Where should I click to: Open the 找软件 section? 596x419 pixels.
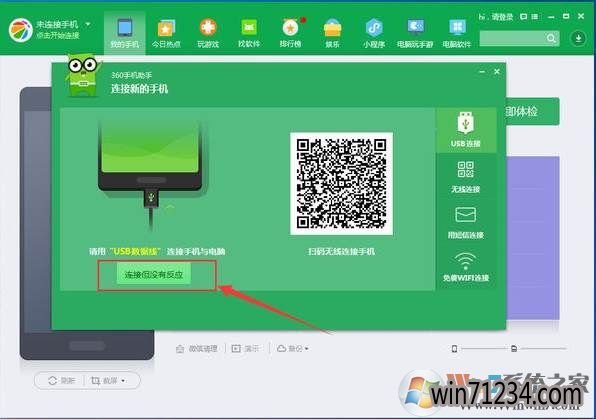pos(249,33)
